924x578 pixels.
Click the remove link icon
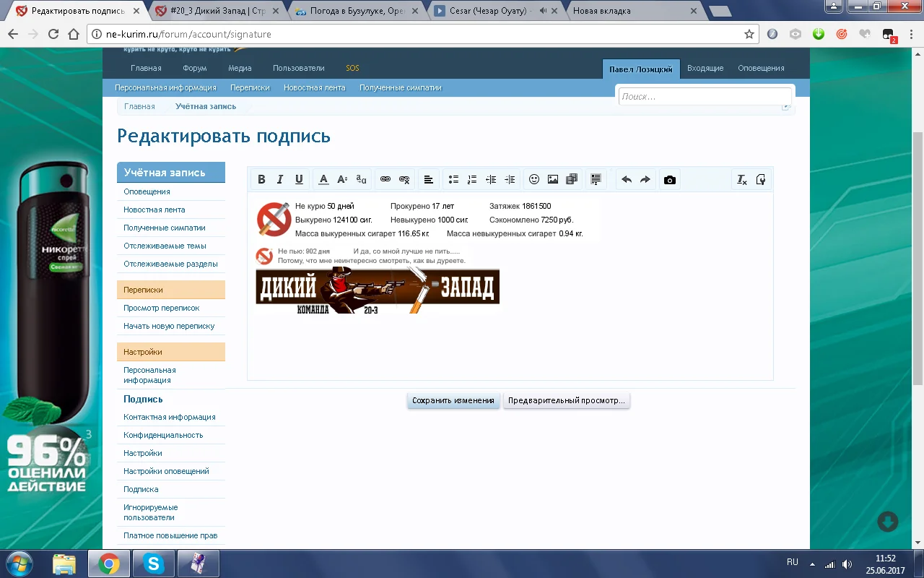point(404,180)
